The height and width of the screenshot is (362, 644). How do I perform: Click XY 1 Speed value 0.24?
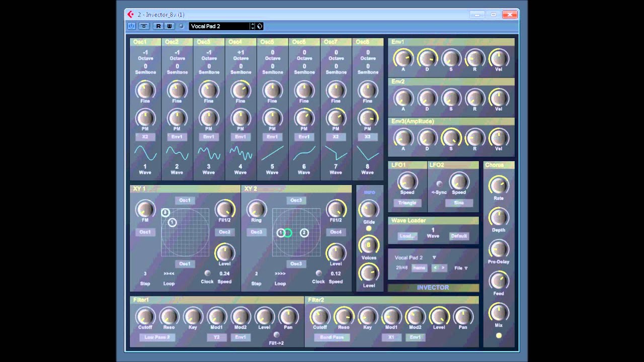pos(224,274)
